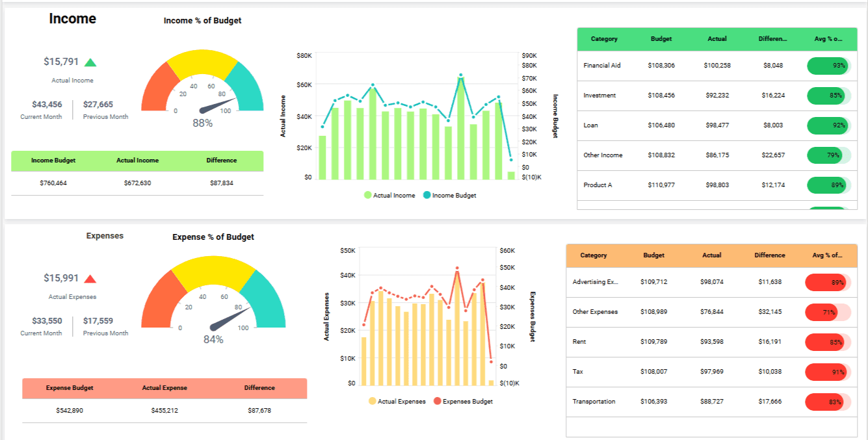Click the 93% progress pill for Financial Aid
Image resolution: width=868 pixels, height=440 pixels.
tap(827, 66)
